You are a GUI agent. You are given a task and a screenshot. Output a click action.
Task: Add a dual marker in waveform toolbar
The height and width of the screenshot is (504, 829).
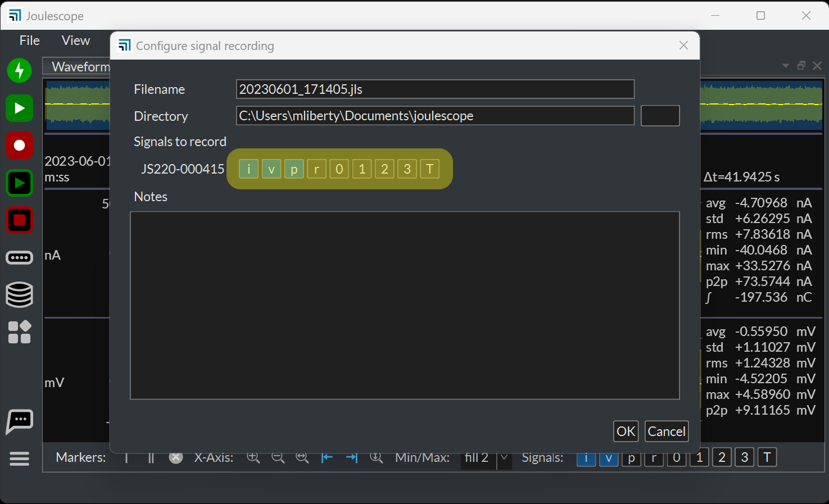[151, 458]
